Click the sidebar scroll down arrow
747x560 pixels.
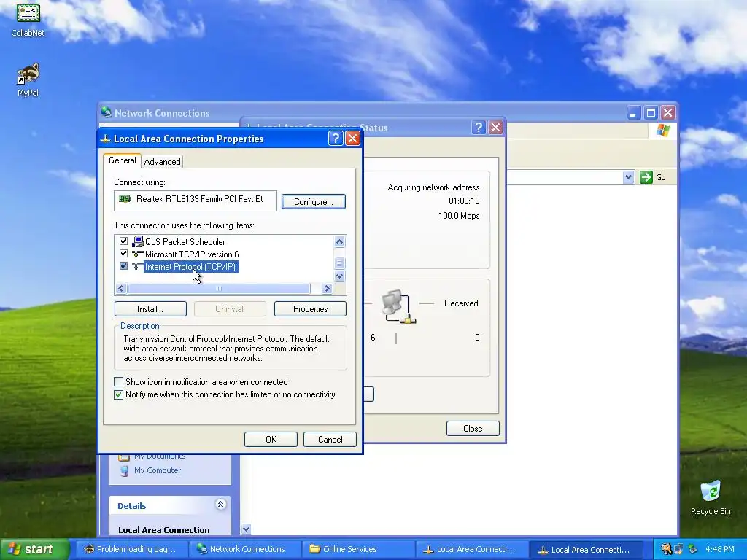pyautogui.click(x=246, y=529)
